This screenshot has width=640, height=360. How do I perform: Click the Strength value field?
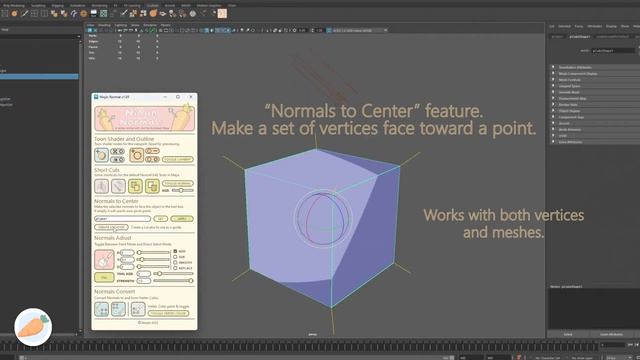point(144,281)
